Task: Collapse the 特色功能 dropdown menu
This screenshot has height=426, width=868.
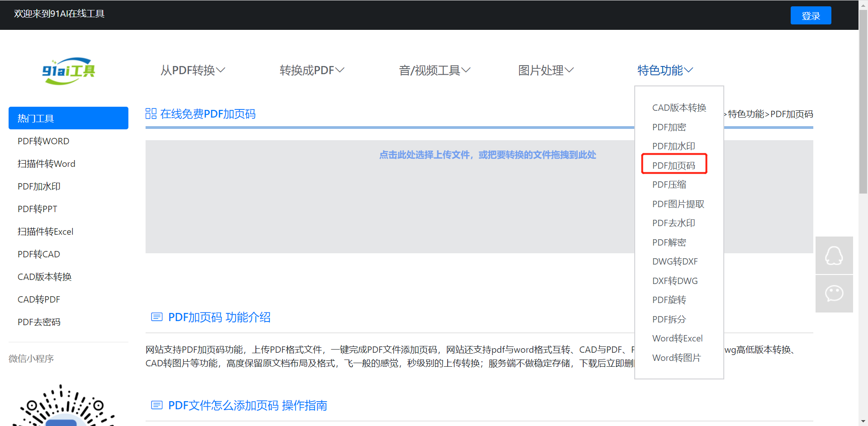Action: (665, 70)
